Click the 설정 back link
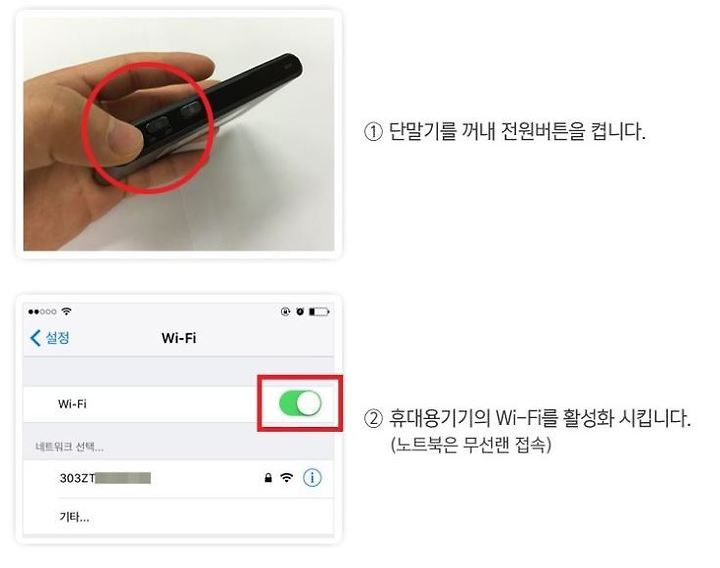The image size is (720, 568). [57, 338]
